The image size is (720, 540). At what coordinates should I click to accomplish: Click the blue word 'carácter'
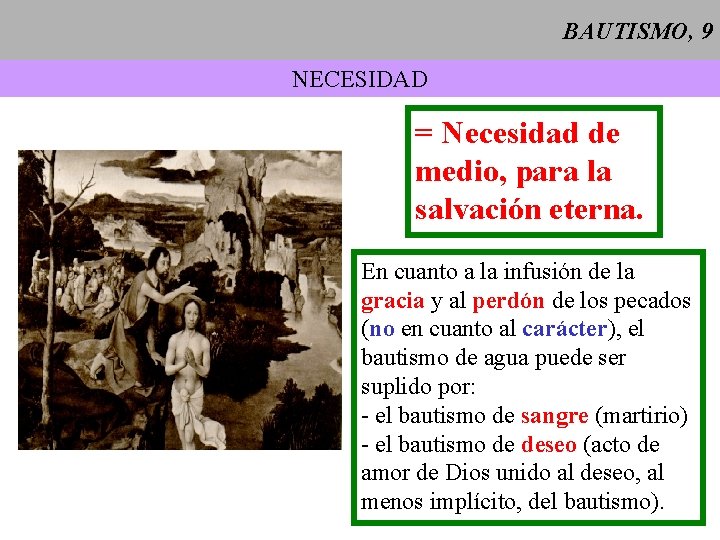pyautogui.click(x=565, y=329)
